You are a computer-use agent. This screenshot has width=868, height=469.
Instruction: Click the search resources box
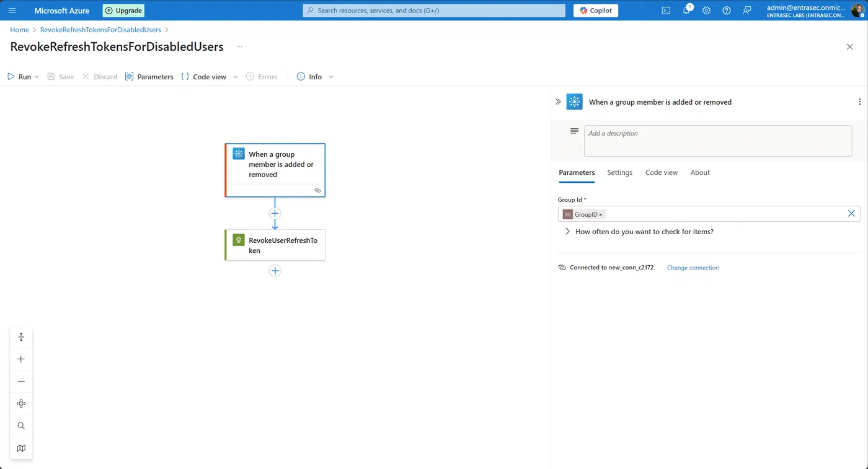click(434, 11)
